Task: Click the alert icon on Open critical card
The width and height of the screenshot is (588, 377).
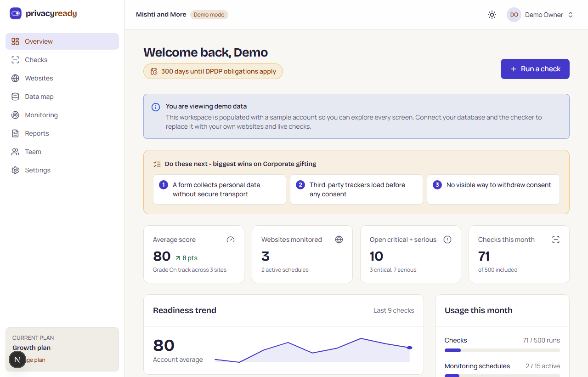Action: [447, 240]
